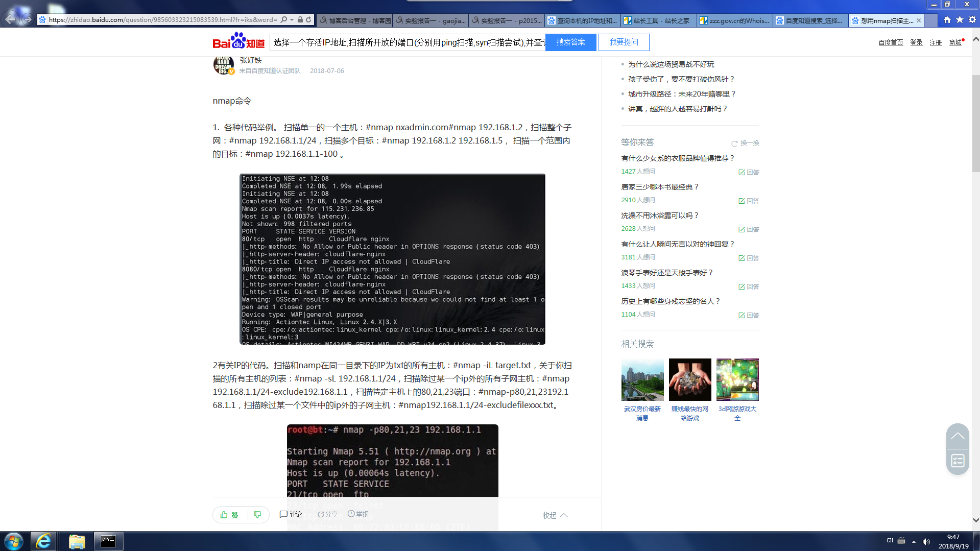The width and height of the screenshot is (980, 551).
Task: Switch to the 实验报告一 - p2015... tab
Action: [x=507, y=20]
